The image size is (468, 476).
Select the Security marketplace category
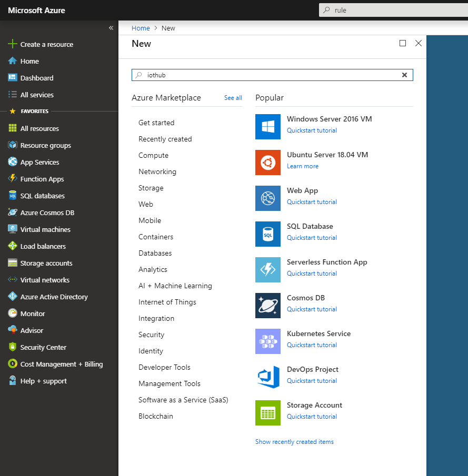click(151, 335)
